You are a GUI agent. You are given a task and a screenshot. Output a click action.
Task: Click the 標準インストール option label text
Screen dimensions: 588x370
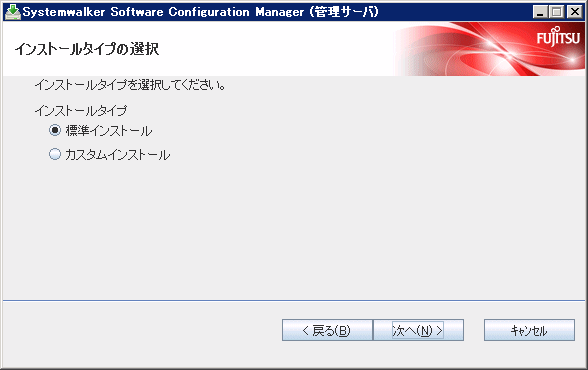[109, 131]
